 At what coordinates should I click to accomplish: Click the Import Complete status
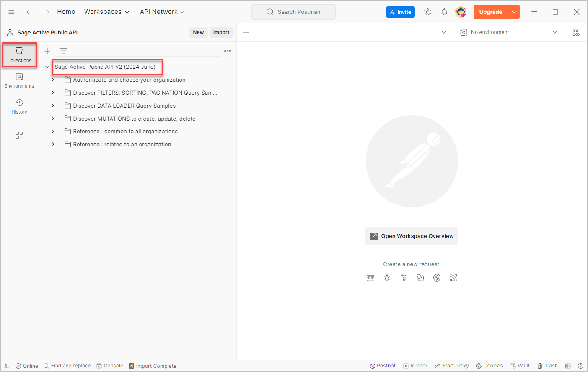point(153,366)
